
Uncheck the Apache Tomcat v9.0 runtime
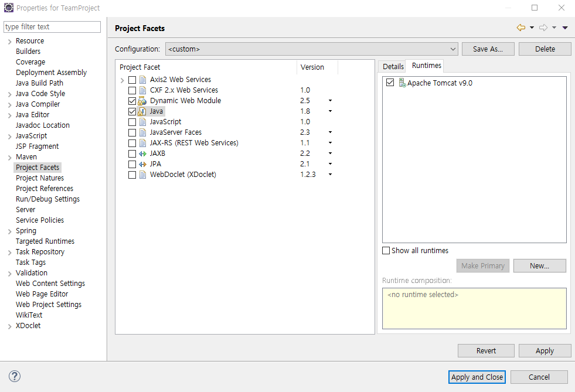[390, 83]
